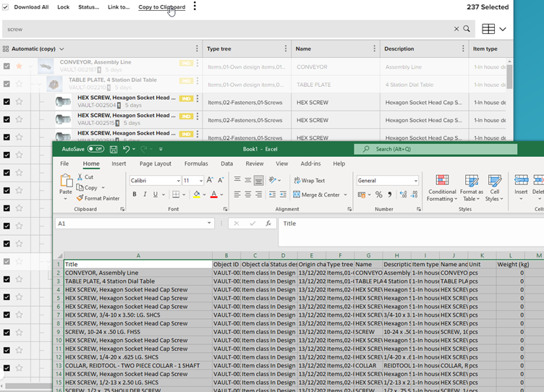Open the General number format dropdown
This screenshot has width=544, height=392.
pos(416,181)
